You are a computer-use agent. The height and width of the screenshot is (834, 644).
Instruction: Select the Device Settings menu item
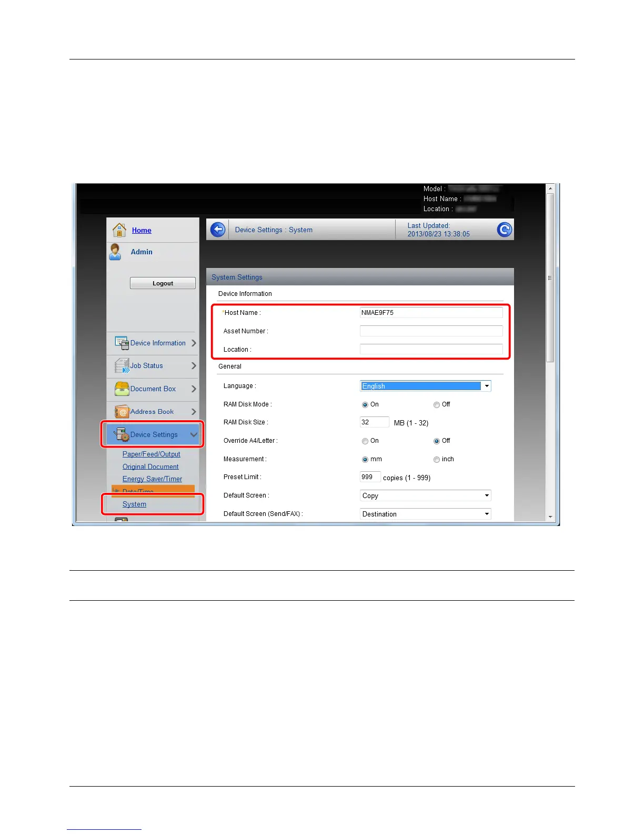click(x=153, y=434)
